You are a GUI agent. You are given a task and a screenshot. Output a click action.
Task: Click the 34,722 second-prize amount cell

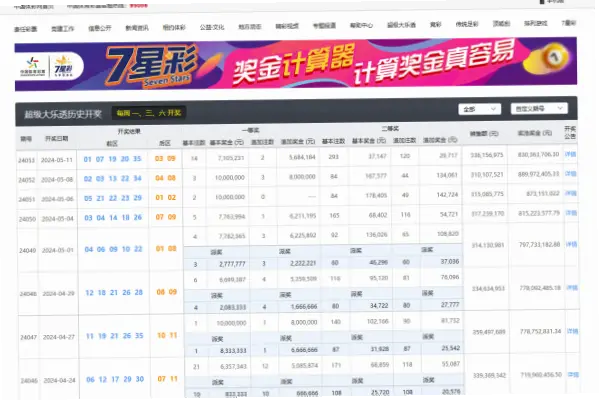379,306
